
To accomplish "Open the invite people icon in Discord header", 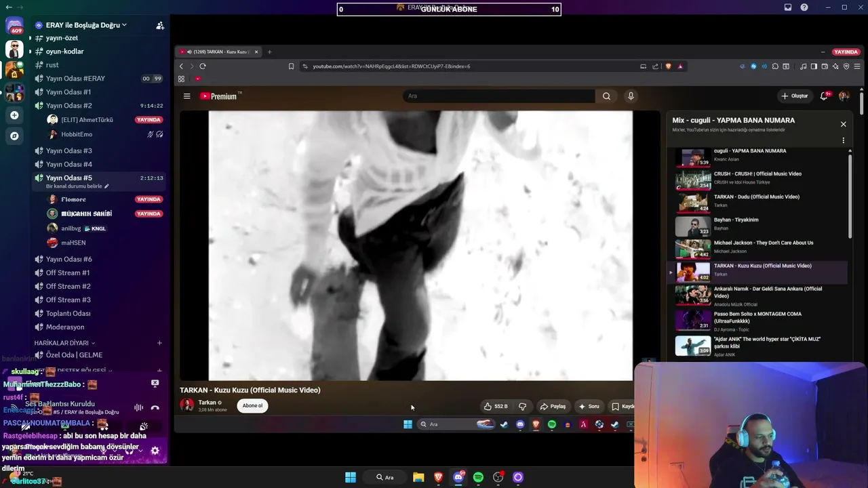I will 160,25.
